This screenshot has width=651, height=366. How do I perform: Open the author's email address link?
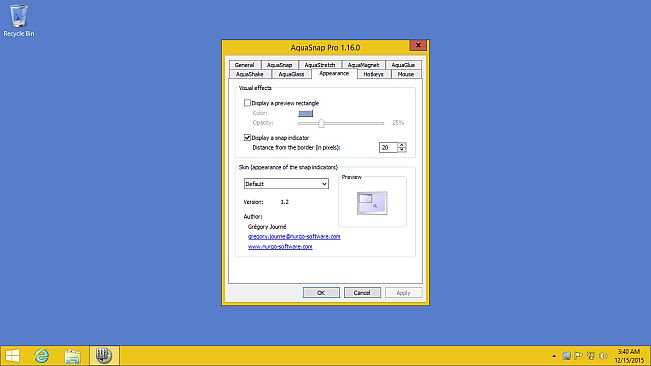(x=294, y=237)
